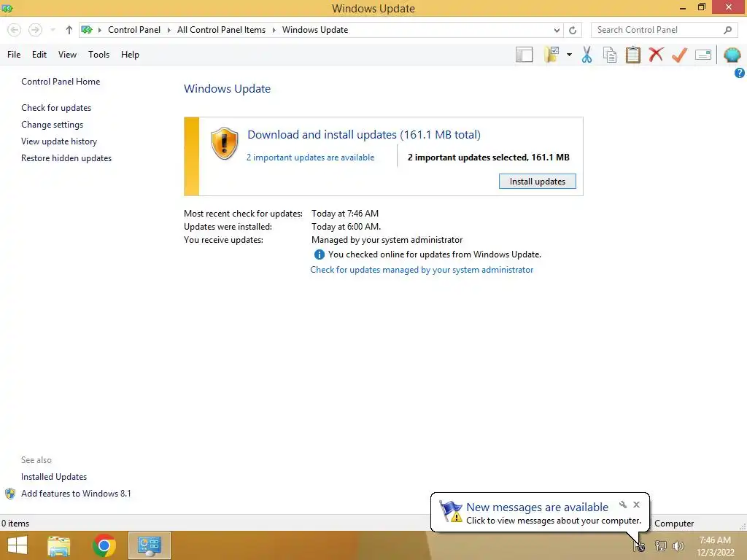Open network tray icon
The width and height of the screenshot is (747, 560).
click(x=660, y=546)
